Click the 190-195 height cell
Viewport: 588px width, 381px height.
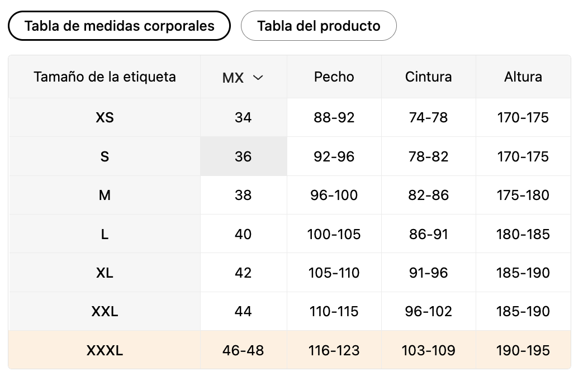523,350
